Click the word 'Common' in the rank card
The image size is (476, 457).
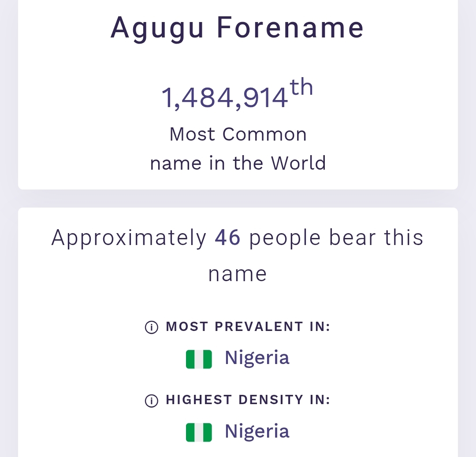point(264,134)
